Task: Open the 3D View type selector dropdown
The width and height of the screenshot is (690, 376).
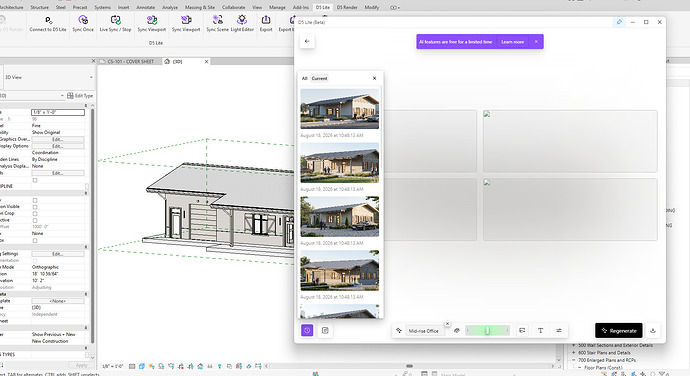Action: (x=91, y=77)
